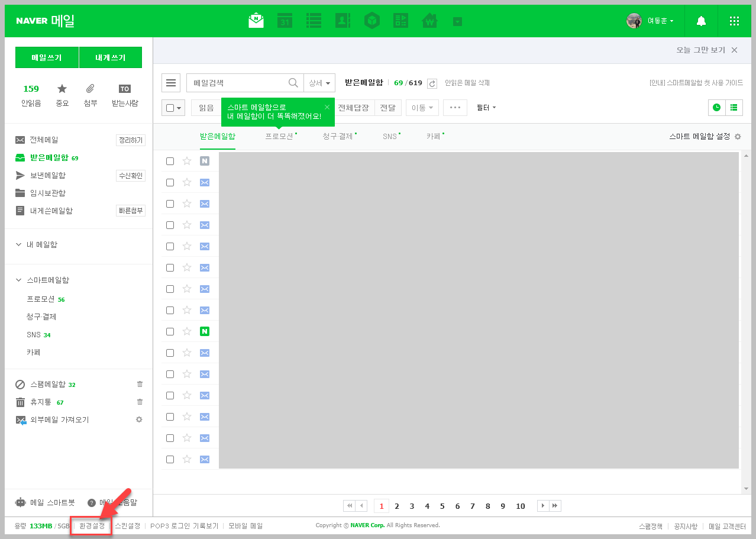Image resolution: width=756 pixels, height=539 pixels.
Task: Refresh inbox with the reload icon
Action: [x=432, y=83]
